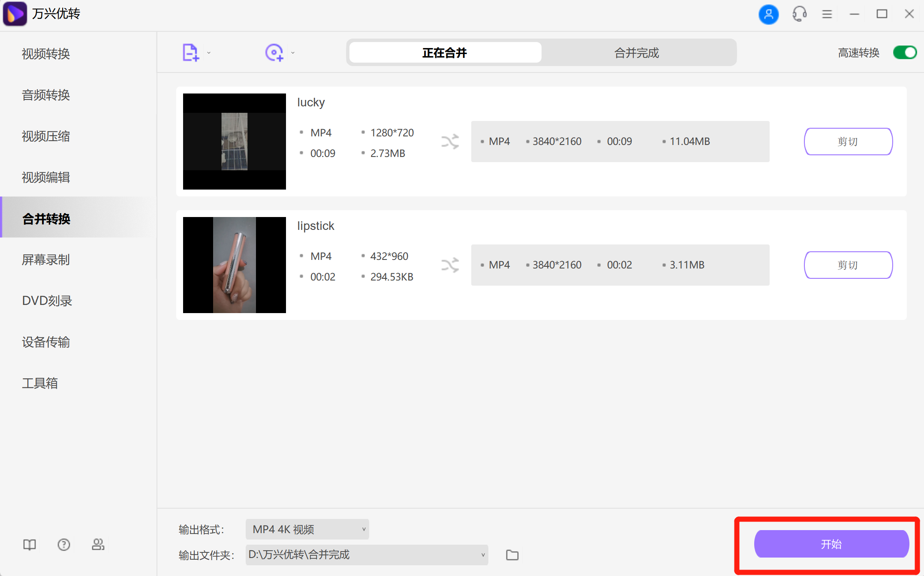
Task: Click the feedback community icon in sidebar
Action: point(98,545)
